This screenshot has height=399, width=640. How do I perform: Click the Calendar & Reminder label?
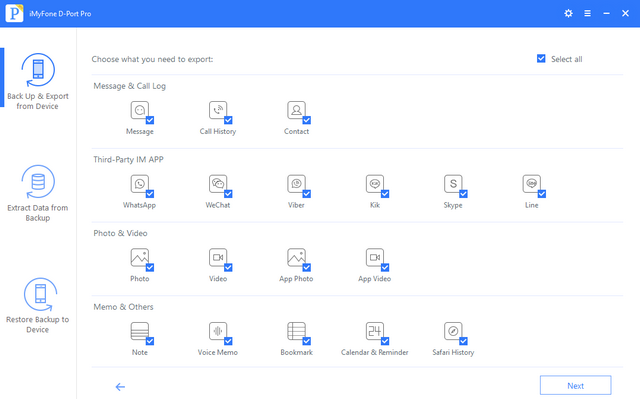[375, 352]
